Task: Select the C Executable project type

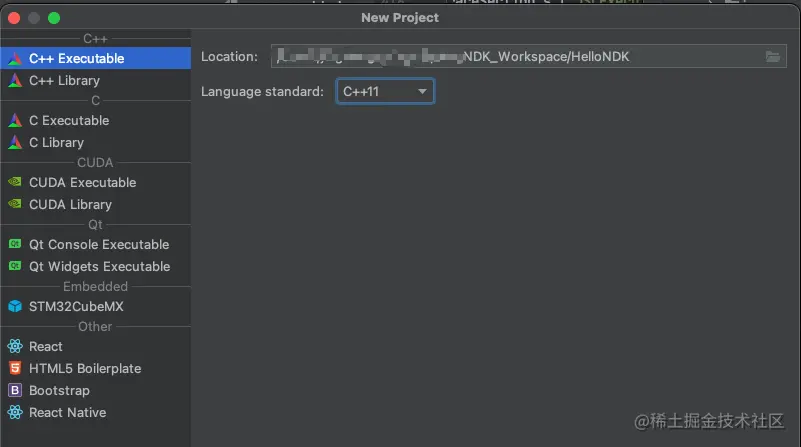Action: [96, 121]
